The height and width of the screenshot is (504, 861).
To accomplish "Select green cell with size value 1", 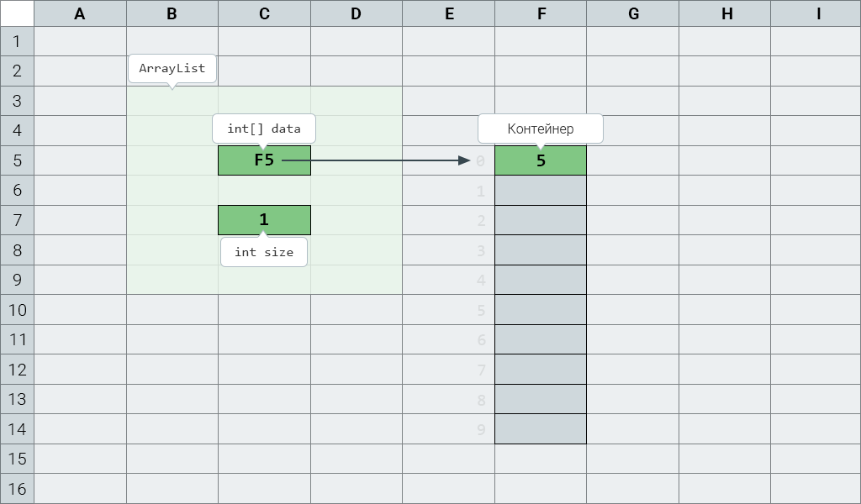I will [264, 220].
